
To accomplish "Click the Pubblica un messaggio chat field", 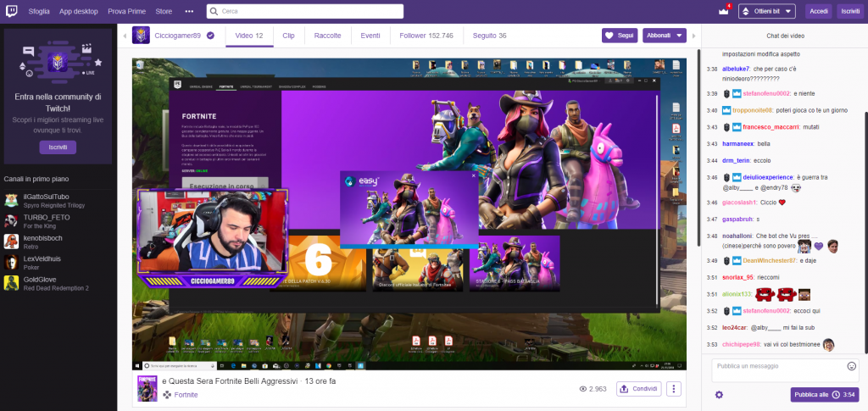I will pyautogui.click(x=784, y=369).
